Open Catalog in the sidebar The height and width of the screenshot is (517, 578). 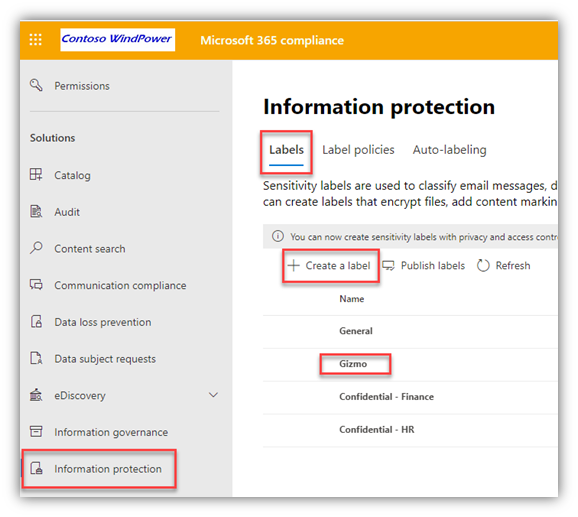[x=72, y=175]
